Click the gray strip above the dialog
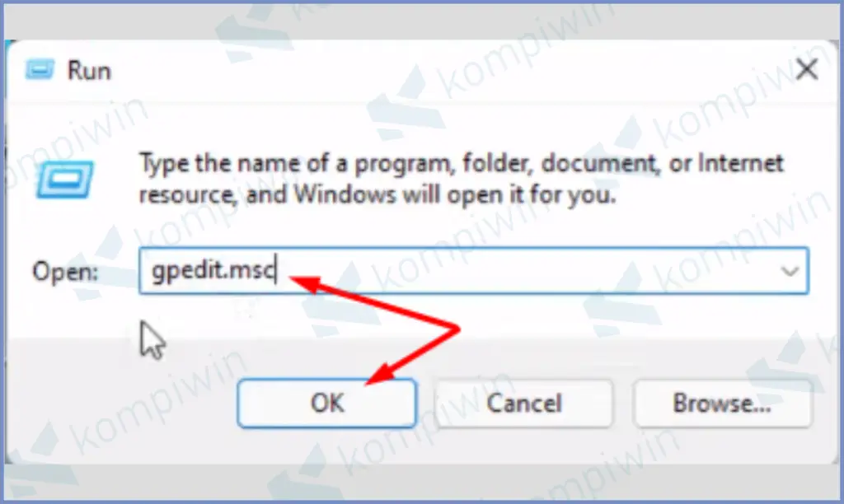 [422, 21]
